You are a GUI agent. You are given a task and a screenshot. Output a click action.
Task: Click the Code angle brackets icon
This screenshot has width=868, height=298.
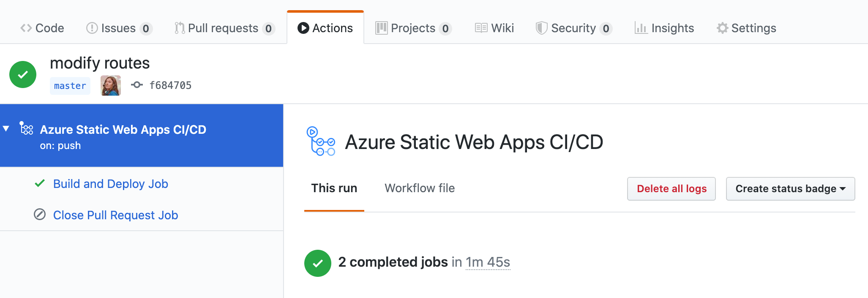(x=26, y=28)
